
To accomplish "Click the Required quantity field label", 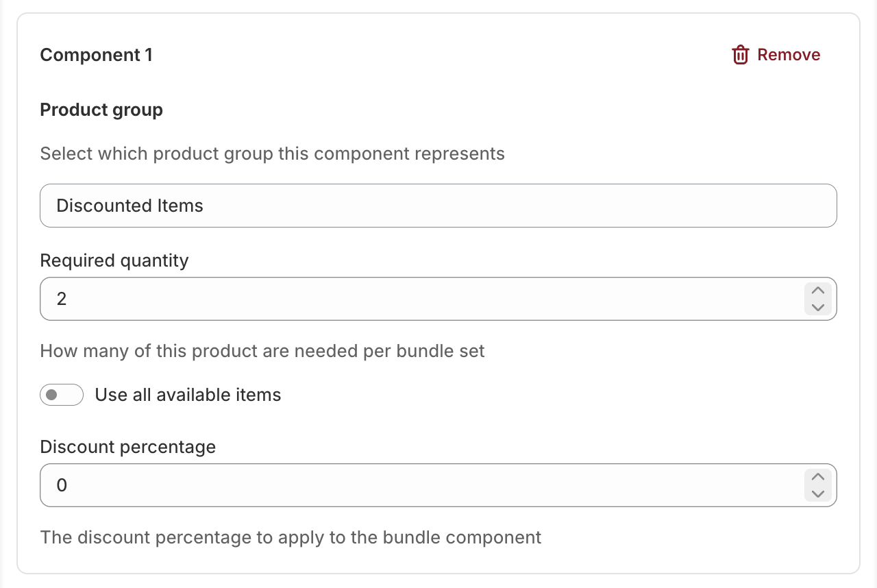I will click(114, 260).
